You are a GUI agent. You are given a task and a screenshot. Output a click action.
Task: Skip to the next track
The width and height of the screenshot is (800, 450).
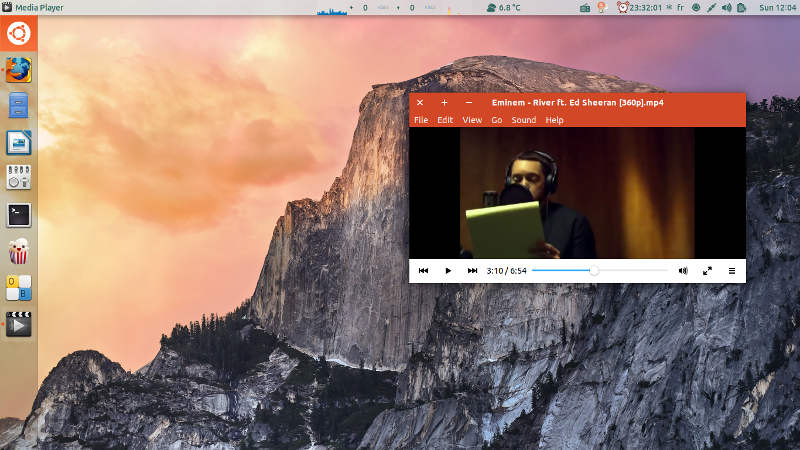[472, 271]
